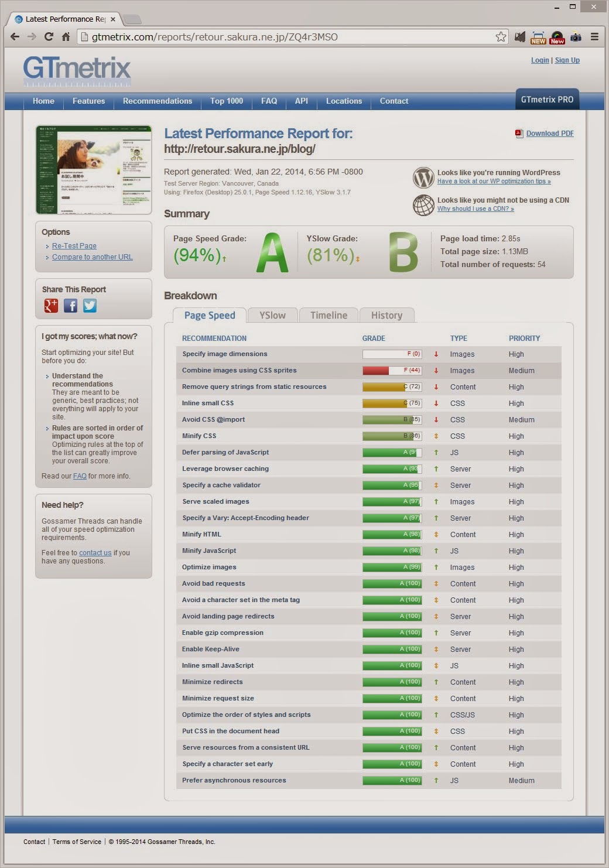609x868 pixels.
Task: Click the Sign Up link
Action: click(567, 60)
